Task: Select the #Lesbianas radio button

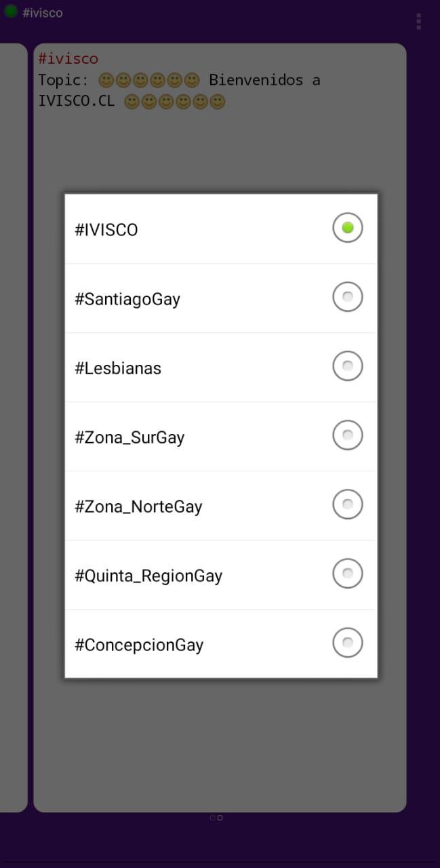Action: [347, 366]
